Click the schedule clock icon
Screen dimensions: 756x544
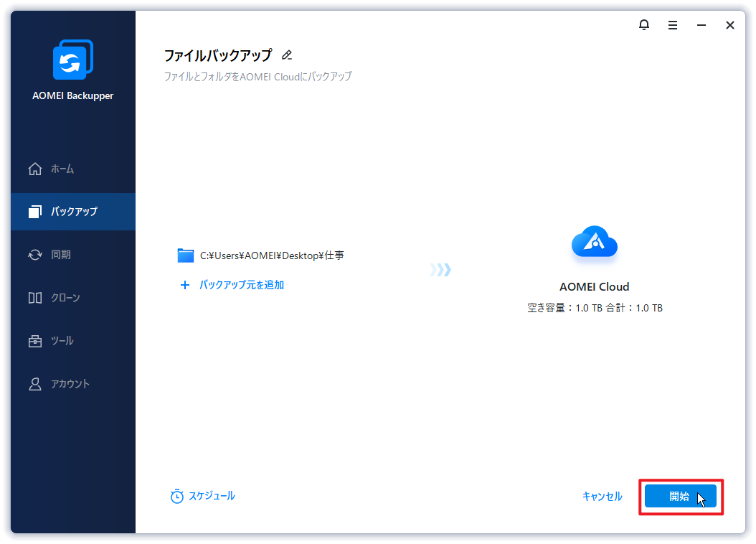[177, 496]
